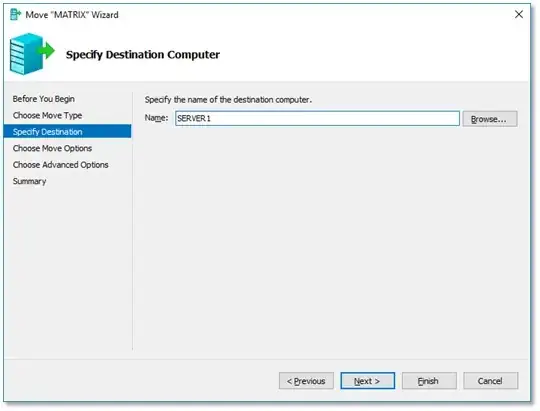Cancel the move wizard
The height and width of the screenshot is (411, 540).
pos(490,381)
